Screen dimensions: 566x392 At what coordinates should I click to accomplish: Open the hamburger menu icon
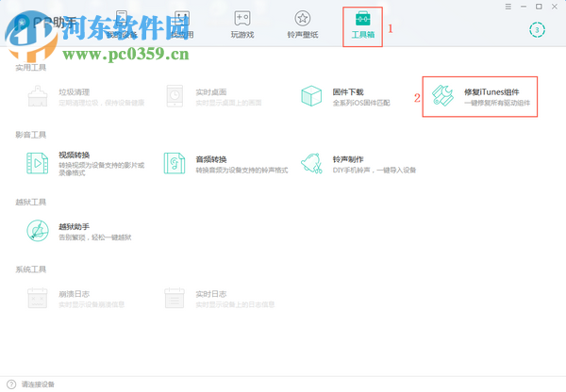coord(508,7)
